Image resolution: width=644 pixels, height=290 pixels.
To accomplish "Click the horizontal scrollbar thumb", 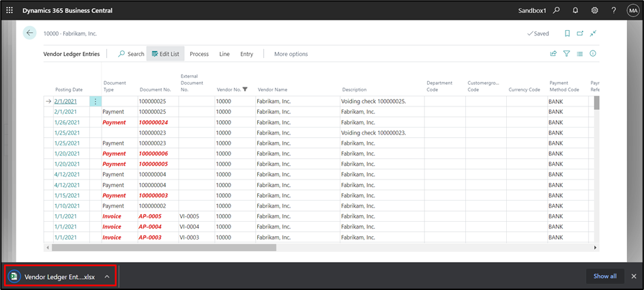I will pyautogui.click(x=164, y=248).
